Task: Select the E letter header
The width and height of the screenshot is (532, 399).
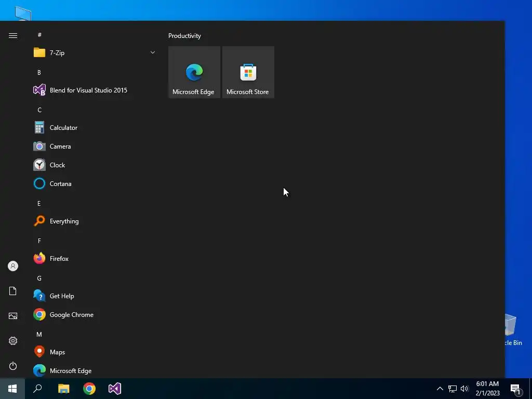Action: tap(39, 203)
